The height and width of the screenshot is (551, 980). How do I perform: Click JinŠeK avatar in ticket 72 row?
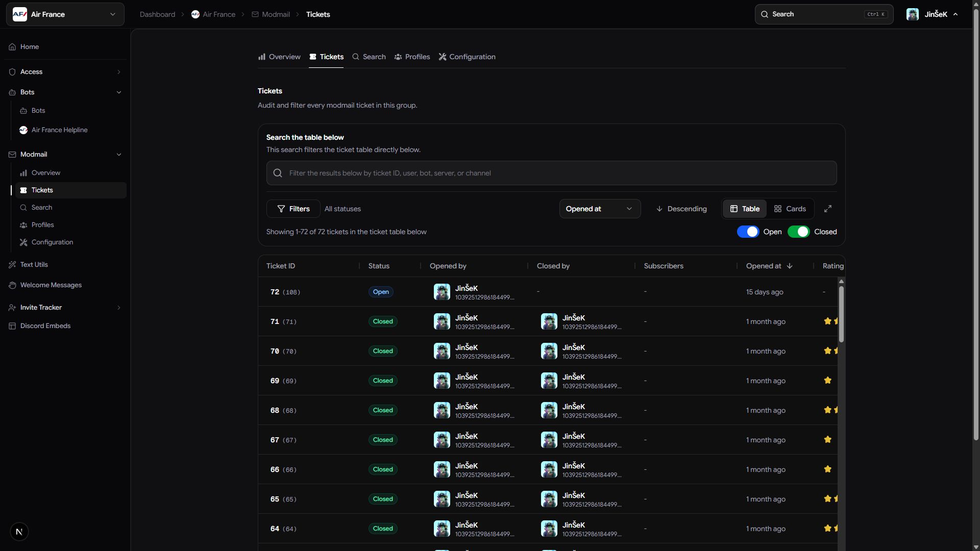(442, 292)
